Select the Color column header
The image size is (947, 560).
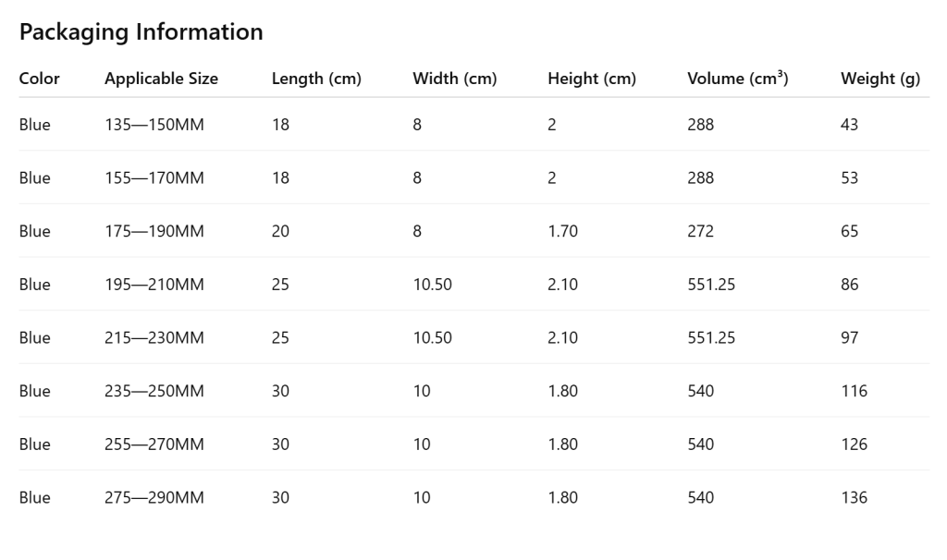click(x=39, y=79)
